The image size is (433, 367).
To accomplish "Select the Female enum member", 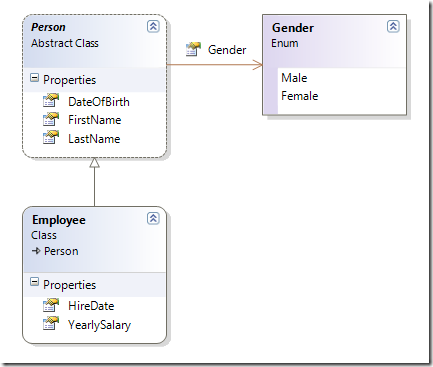I will coord(300,96).
